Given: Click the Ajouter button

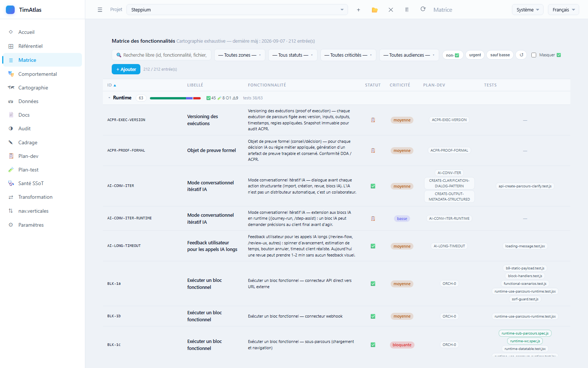Looking at the screenshot, I should [x=126, y=69].
